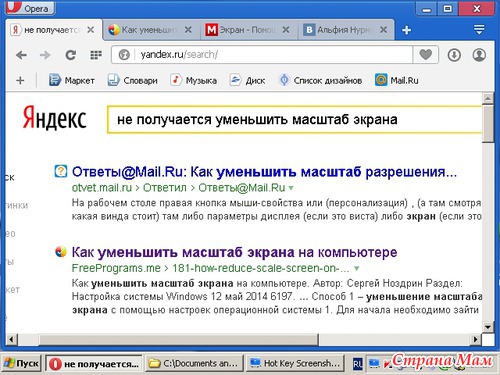Open the Музыка bookmark
This screenshot has width=500, height=375.
click(x=193, y=80)
